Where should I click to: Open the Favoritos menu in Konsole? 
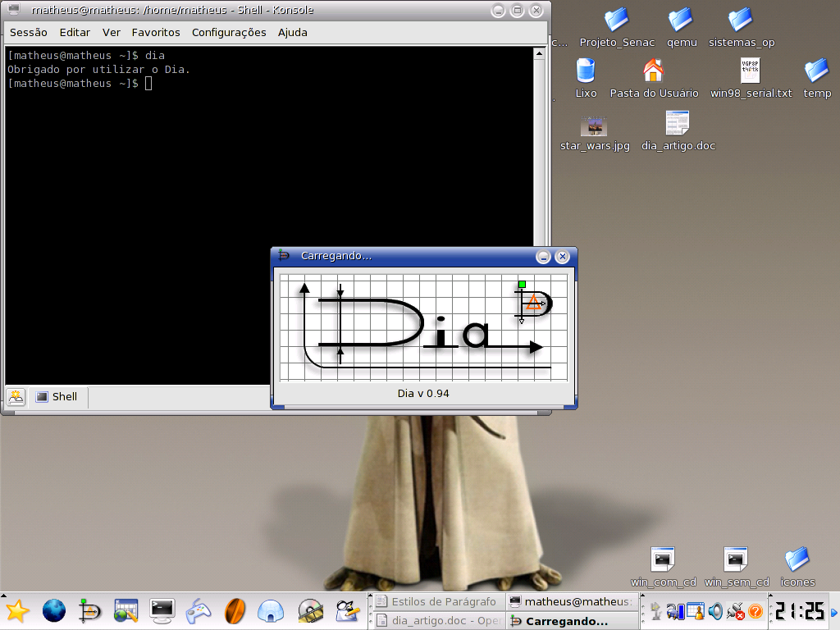[156, 33]
